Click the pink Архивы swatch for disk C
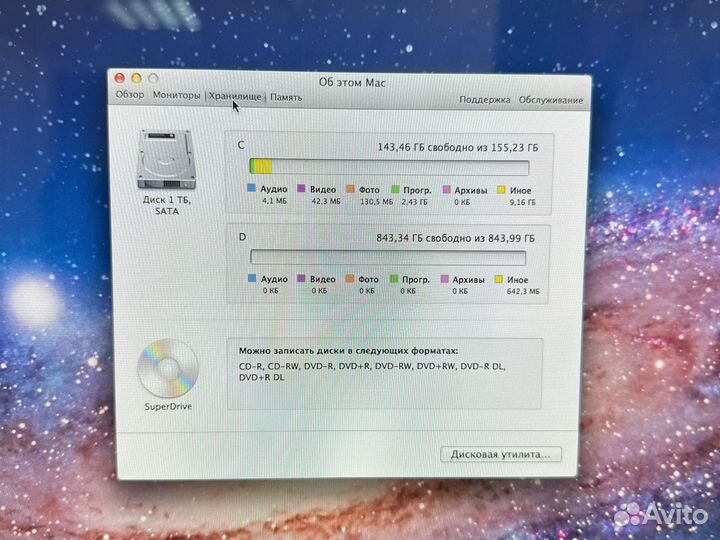The height and width of the screenshot is (540, 720). click(446, 189)
